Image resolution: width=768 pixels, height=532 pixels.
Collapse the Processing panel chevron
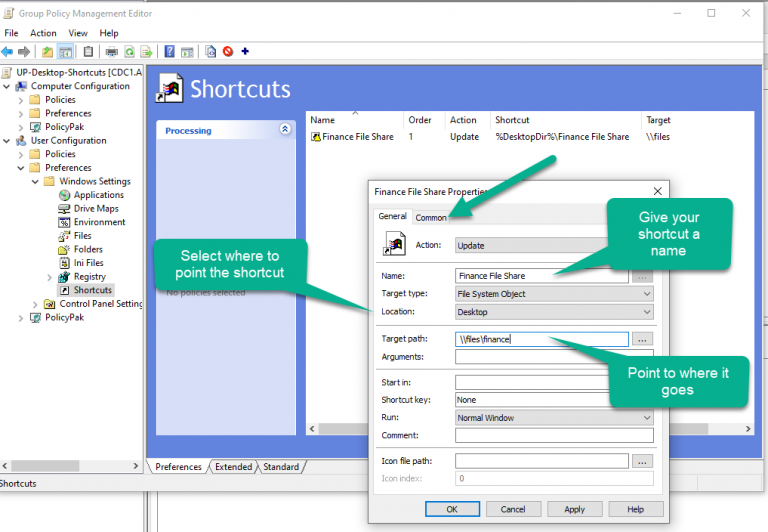(285, 129)
